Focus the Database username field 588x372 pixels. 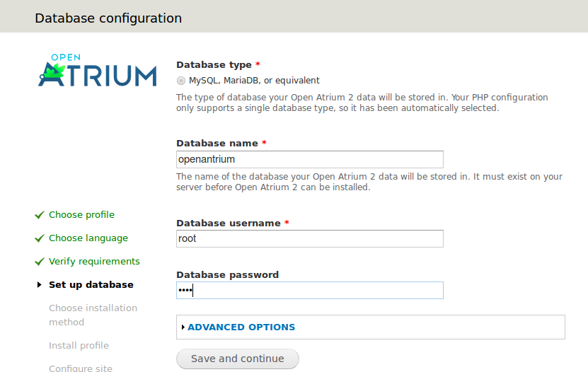pyautogui.click(x=310, y=238)
